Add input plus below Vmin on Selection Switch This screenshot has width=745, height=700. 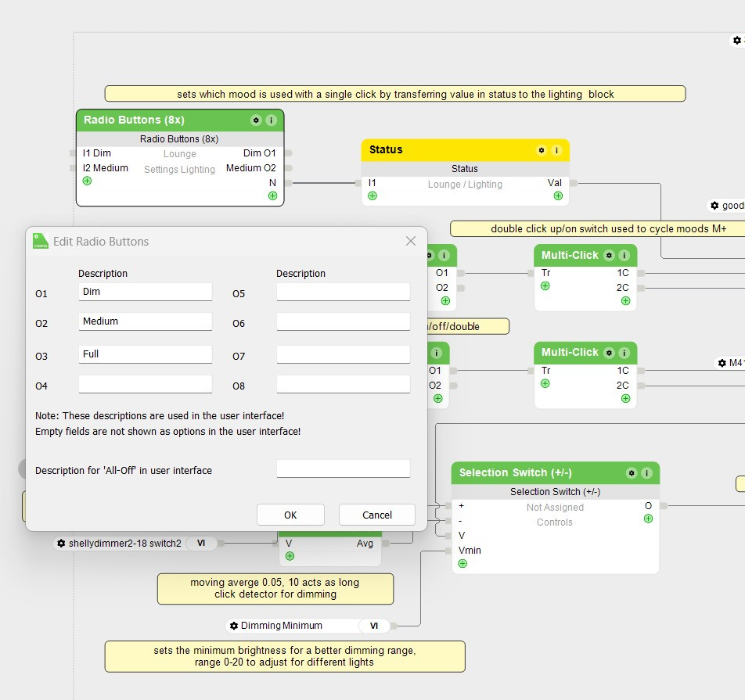(x=462, y=564)
